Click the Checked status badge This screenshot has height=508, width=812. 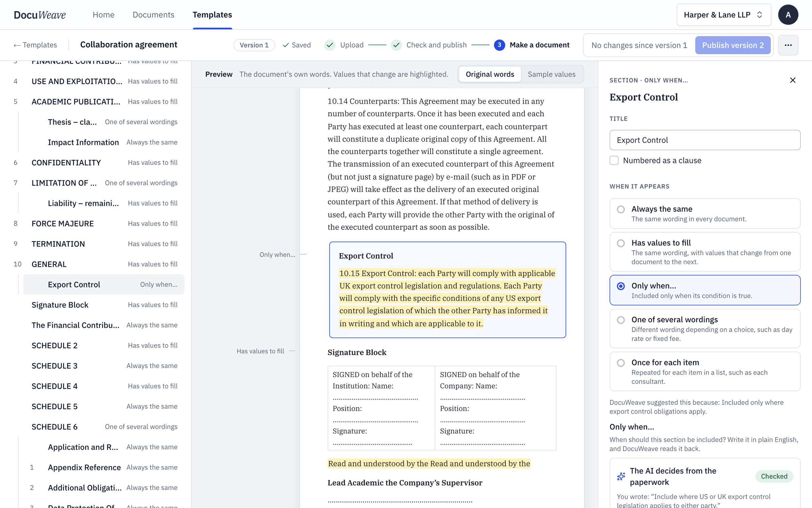tap(774, 476)
